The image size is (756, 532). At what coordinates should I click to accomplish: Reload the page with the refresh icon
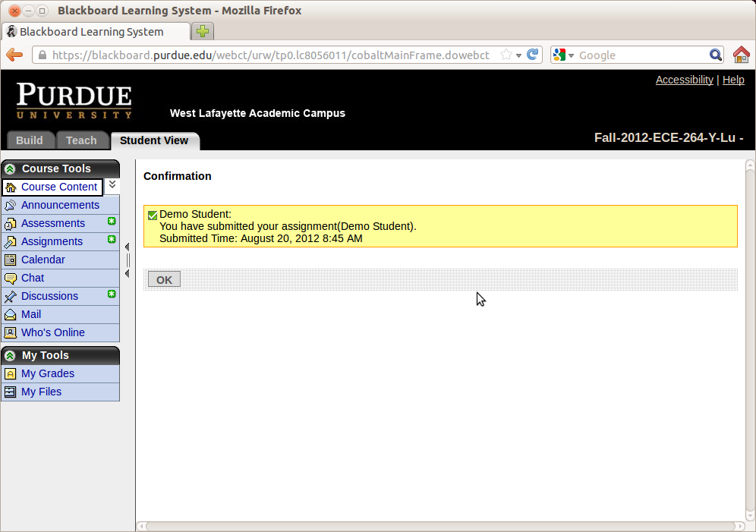pyautogui.click(x=533, y=55)
